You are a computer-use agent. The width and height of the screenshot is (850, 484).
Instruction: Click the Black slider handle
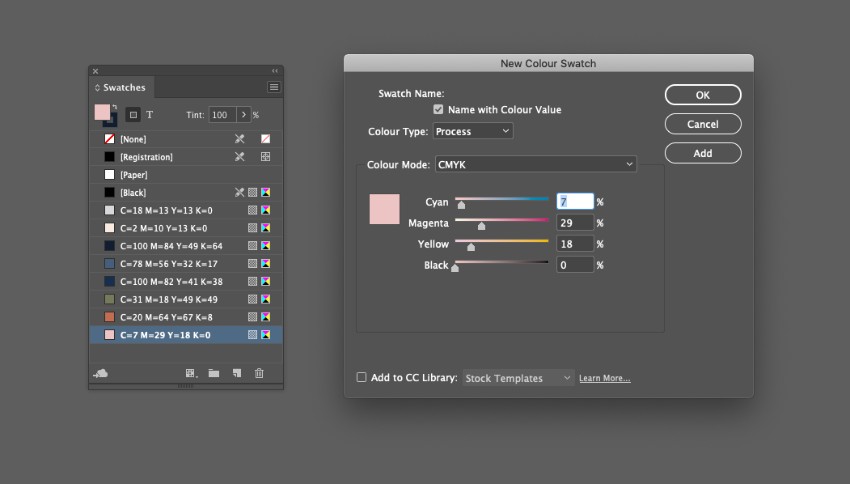pyautogui.click(x=455, y=268)
